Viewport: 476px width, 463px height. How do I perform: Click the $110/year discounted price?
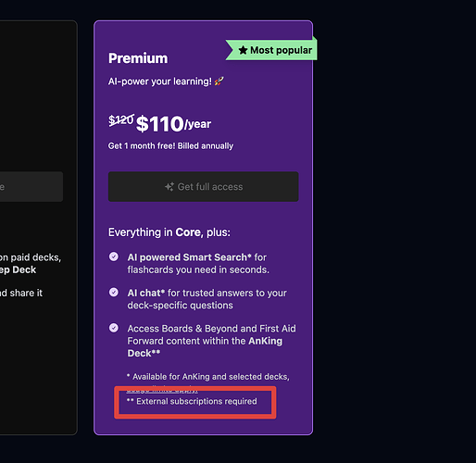(173, 124)
